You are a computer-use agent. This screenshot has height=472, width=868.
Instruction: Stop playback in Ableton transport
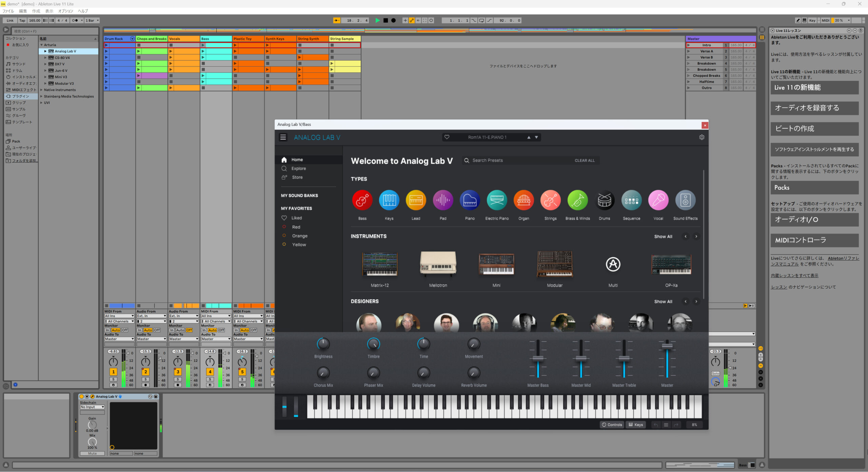point(386,20)
